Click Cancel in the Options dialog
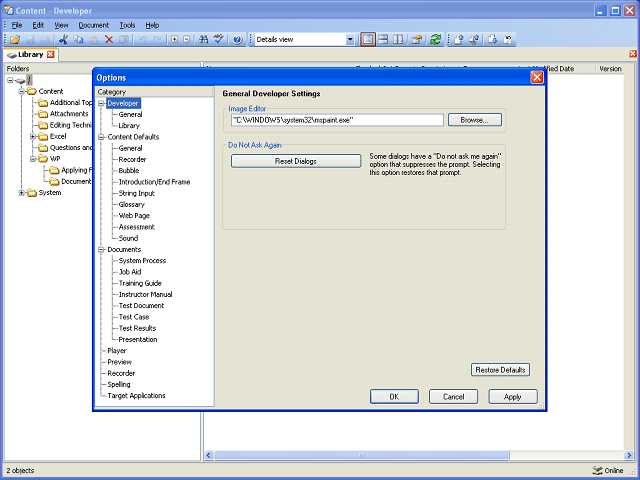Image resolution: width=640 pixels, height=480 pixels. coord(453,397)
